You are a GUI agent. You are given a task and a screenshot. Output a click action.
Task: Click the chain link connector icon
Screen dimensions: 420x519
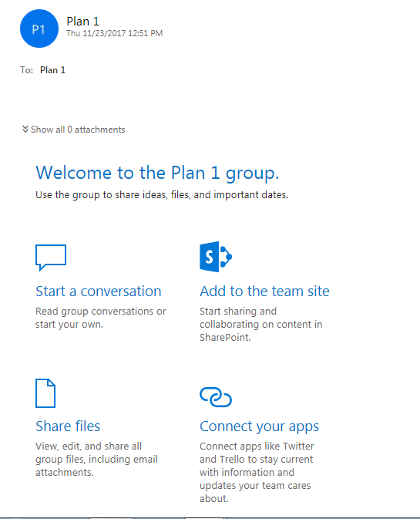(x=216, y=397)
